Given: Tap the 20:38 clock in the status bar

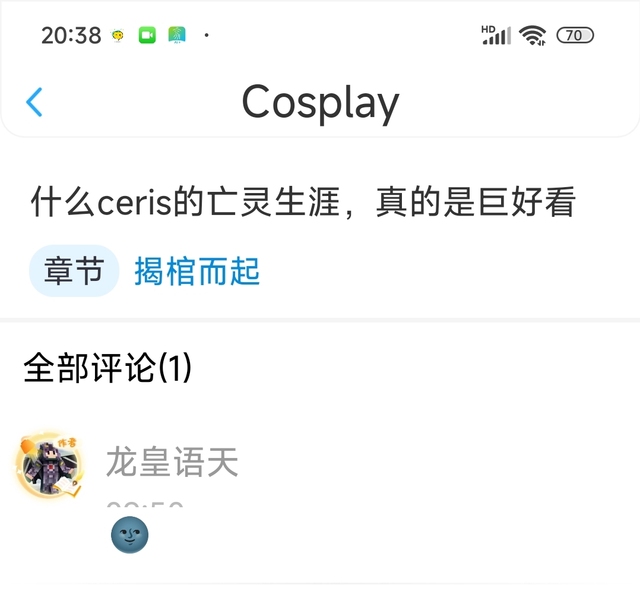Looking at the screenshot, I should click(x=71, y=36).
